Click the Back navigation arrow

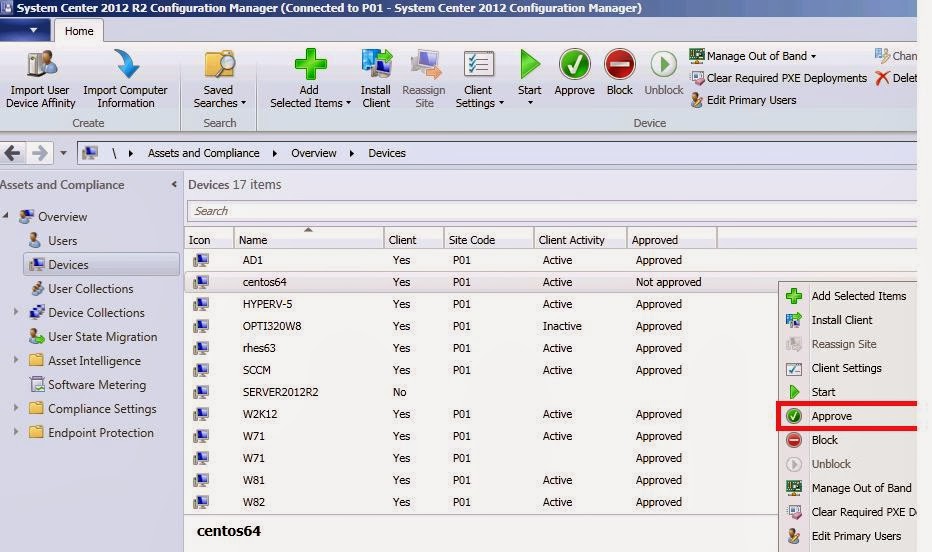tap(12, 153)
